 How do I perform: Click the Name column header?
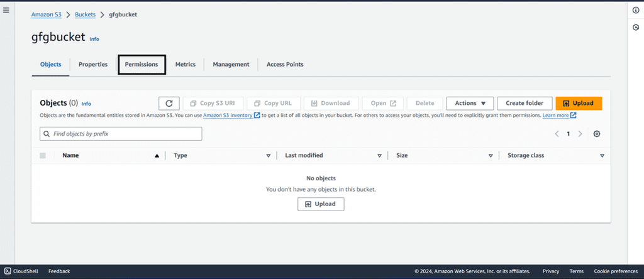(x=70, y=155)
